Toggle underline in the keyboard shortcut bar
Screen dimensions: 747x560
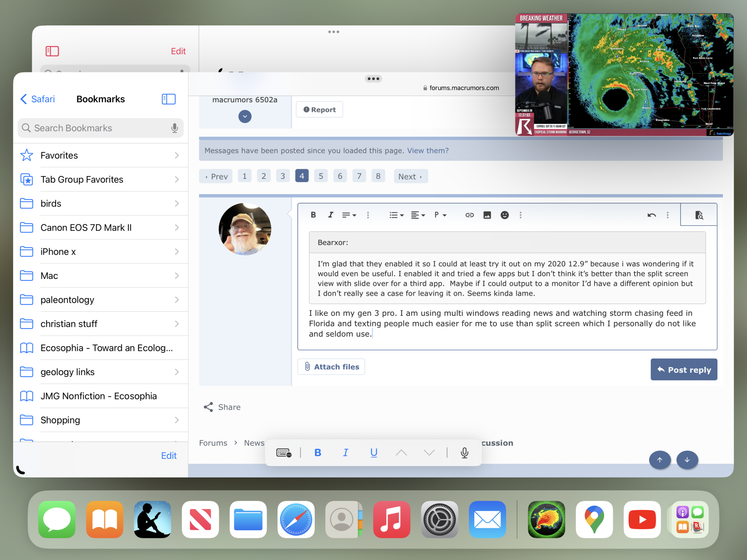(373, 453)
